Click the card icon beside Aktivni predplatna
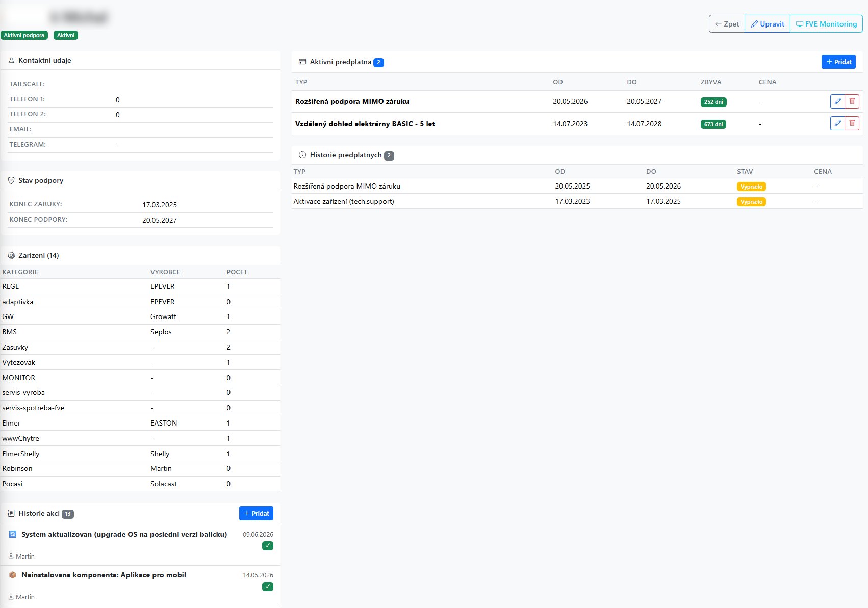The width and height of the screenshot is (868, 608). tap(302, 62)
